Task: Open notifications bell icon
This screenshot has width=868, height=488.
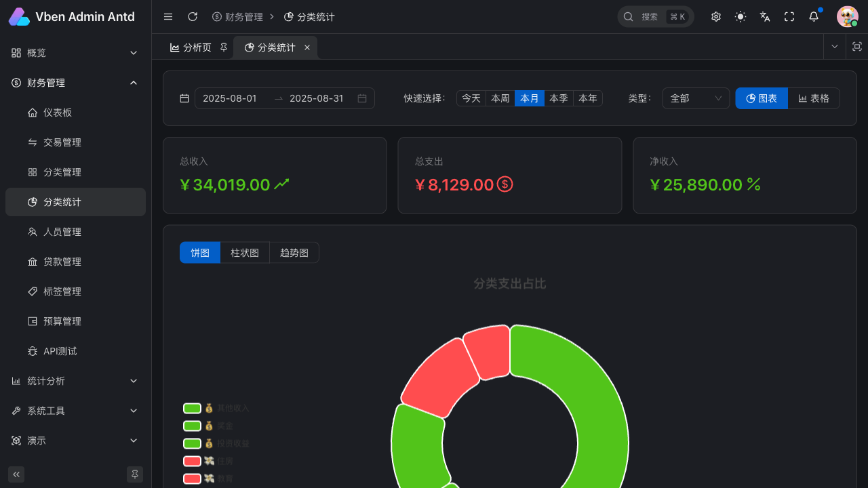Action: pyautogui.click(x=814, y=17)
